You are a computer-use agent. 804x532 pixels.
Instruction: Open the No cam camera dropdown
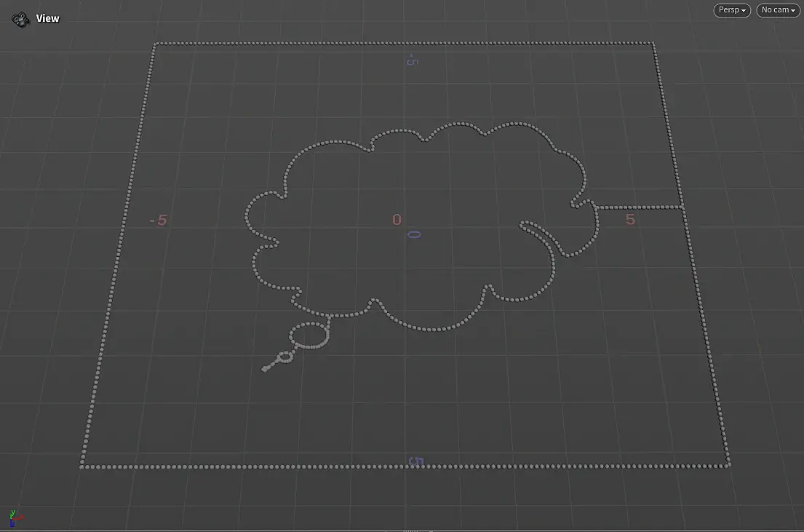(778, 10)
